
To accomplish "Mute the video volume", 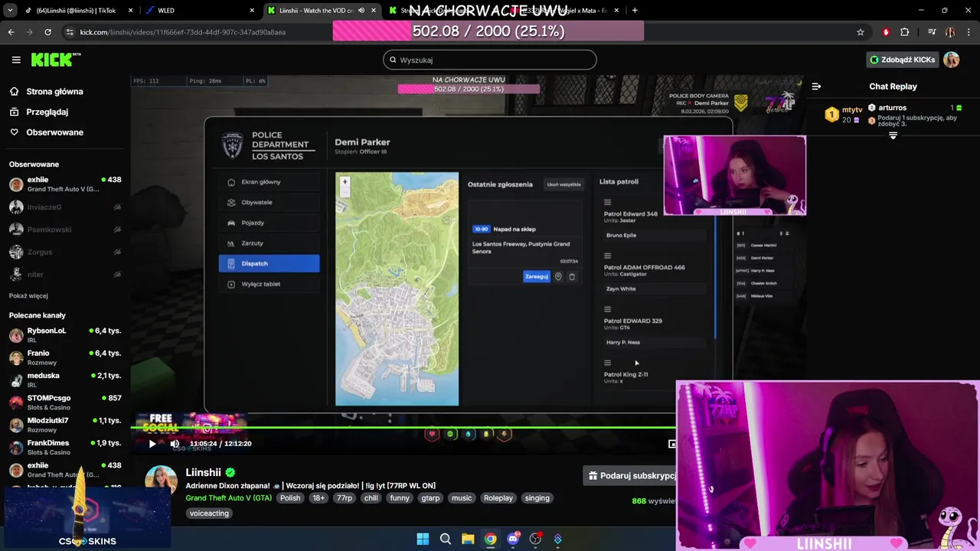I will click(x=175, y=444).
